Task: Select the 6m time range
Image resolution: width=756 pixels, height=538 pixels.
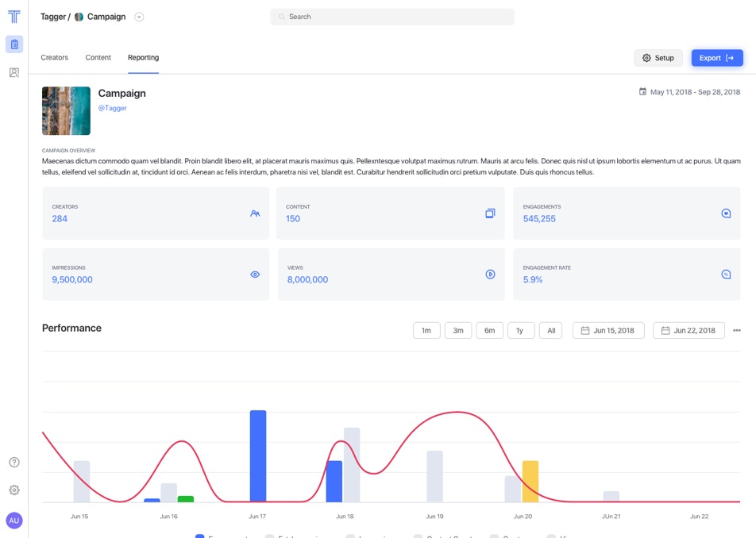Action: click(x=489, y=330)
